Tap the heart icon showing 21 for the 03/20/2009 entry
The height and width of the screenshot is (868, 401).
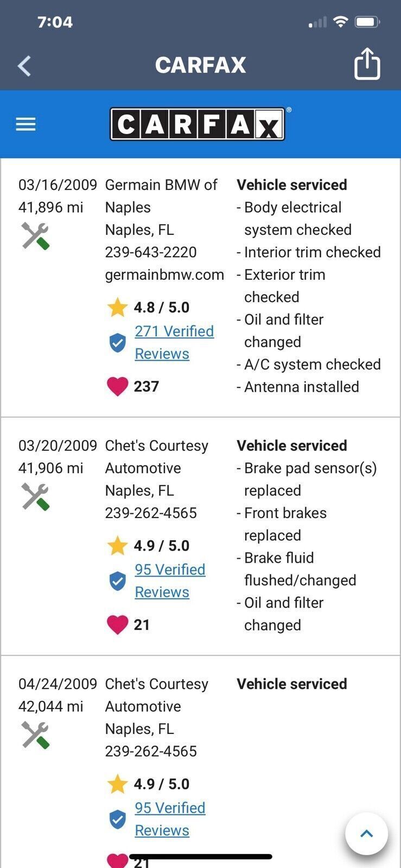click(117, 625)
